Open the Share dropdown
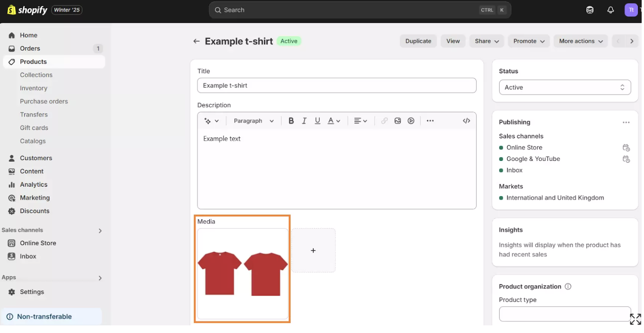Image resolution: width=644 pixels, height=333 pixels. [x=487, y=41]
